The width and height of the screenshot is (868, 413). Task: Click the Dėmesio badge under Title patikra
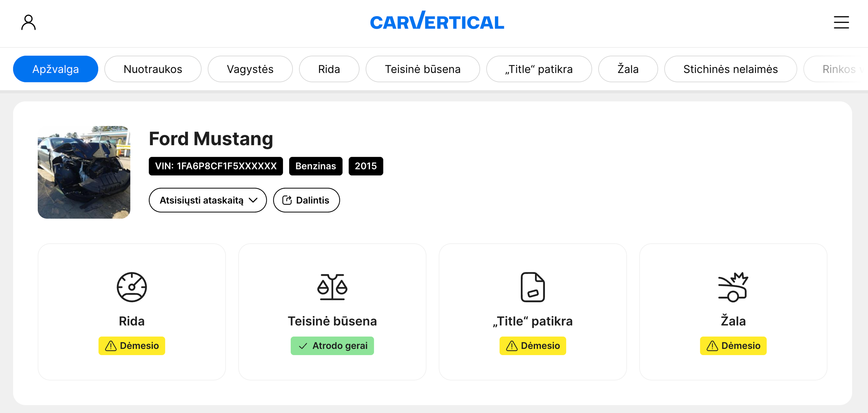click(x=533, y=346)
